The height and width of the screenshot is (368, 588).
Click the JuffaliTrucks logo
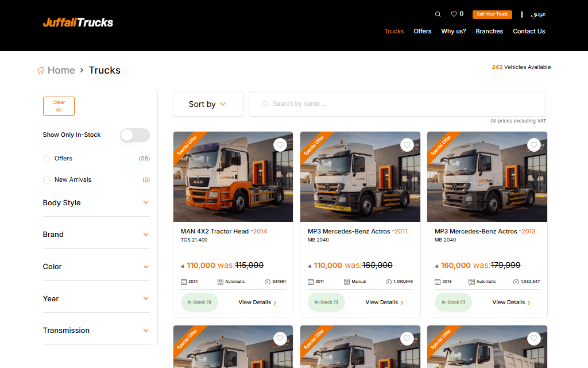coord(78,22)
